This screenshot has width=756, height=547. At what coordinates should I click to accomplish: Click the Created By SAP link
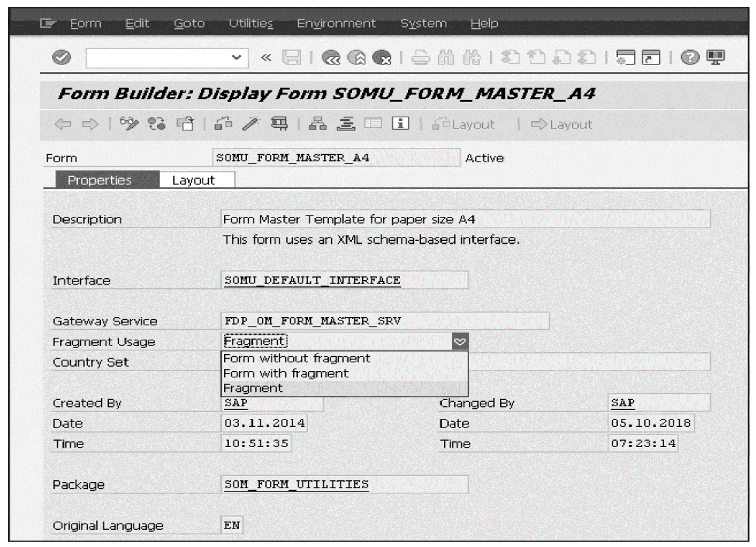point(236,403)
